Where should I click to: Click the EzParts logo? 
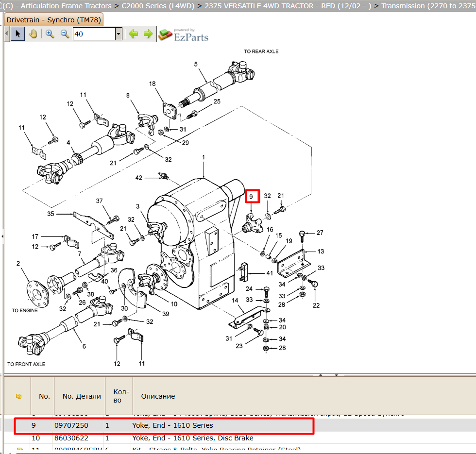(184, 35)
